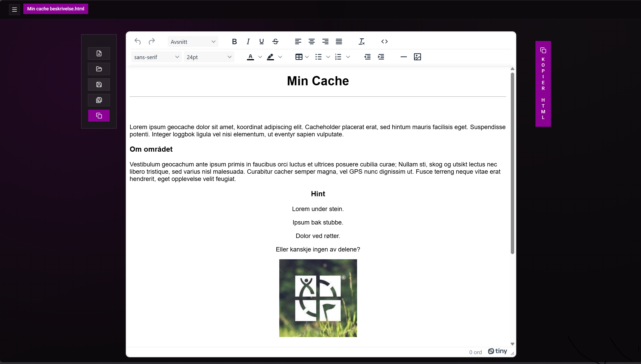This screenshot has width=641, height=364.
Task: Toggle bold formatting
Action: [234, 41]
